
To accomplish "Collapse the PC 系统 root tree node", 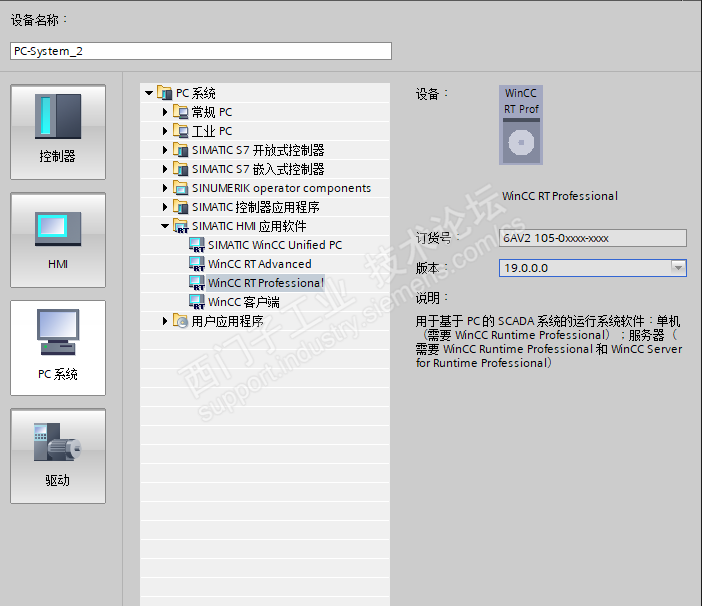I will (149, 93).
